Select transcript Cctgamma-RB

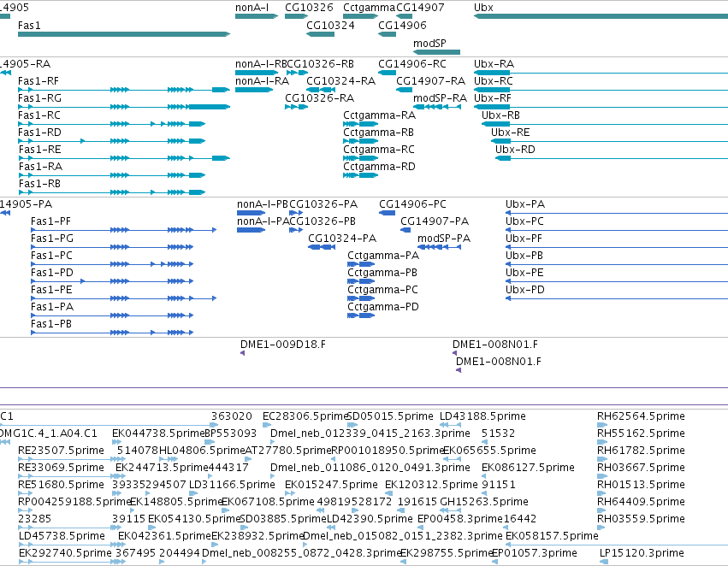pos(360,141)
